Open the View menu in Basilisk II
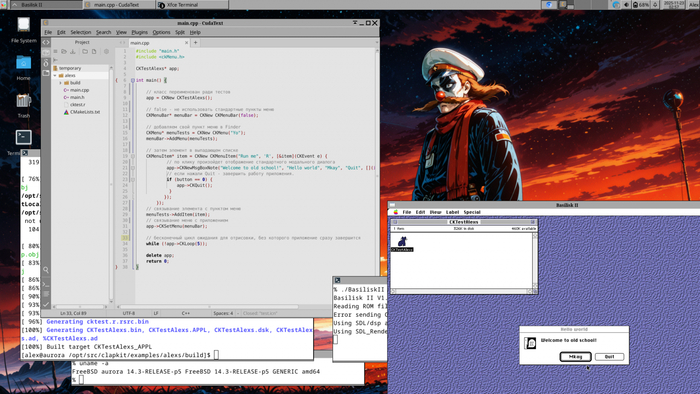 435,212
